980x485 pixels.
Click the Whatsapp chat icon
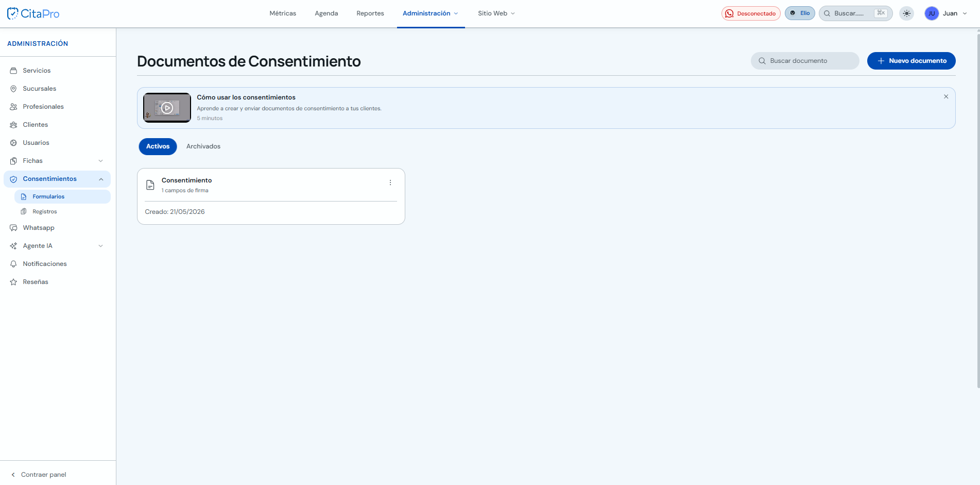13,228
